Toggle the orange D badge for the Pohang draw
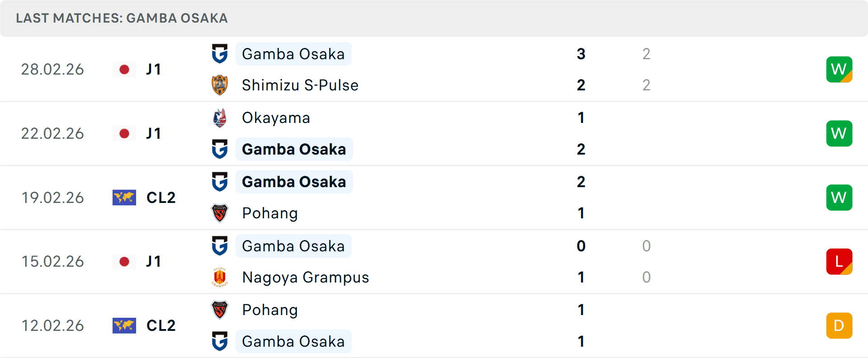The height and width of the screenshot is (358, 868). click(839, 325)
